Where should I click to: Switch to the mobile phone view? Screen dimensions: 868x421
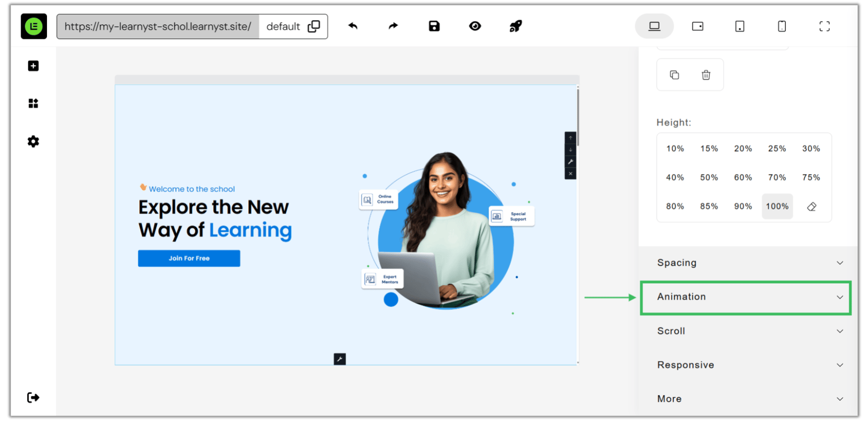pos(782,26)
